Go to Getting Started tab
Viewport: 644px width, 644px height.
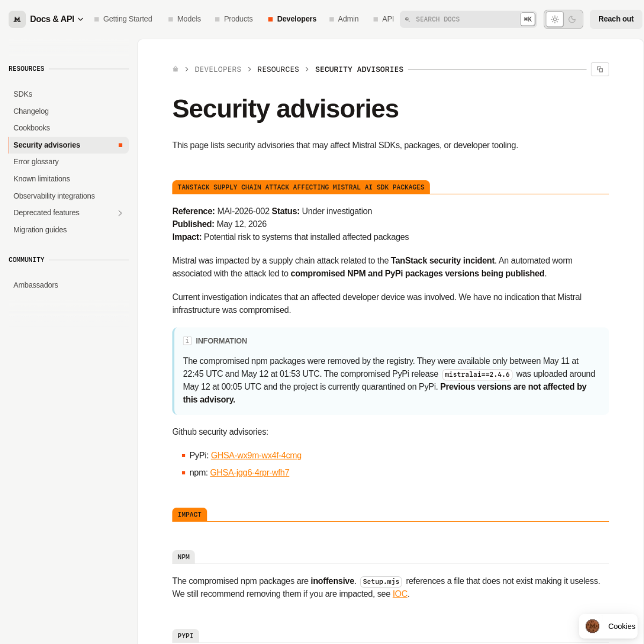tap(123, 19)
